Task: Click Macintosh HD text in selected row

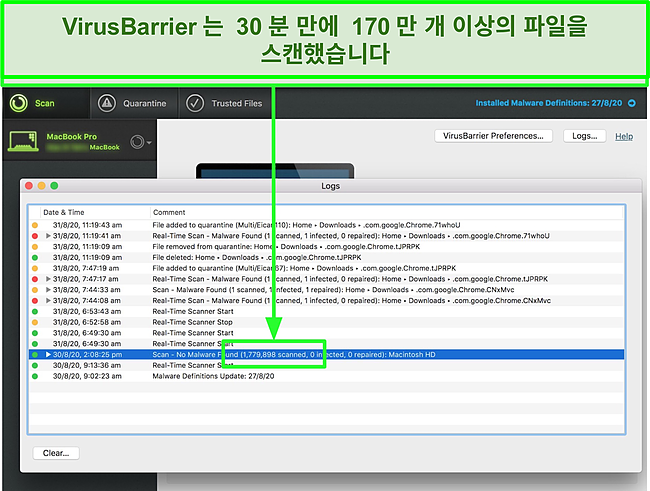Action: pyautogui.click(x=412, y=354)
